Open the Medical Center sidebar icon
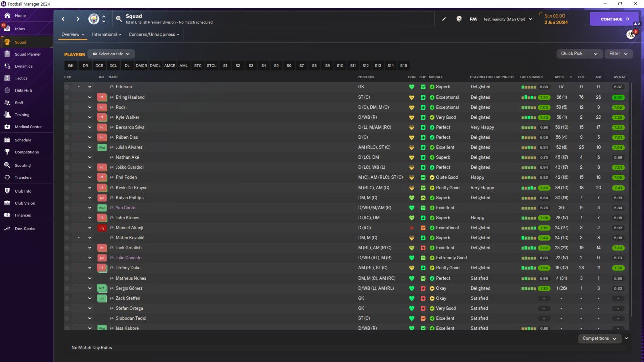 pos(7,127)
